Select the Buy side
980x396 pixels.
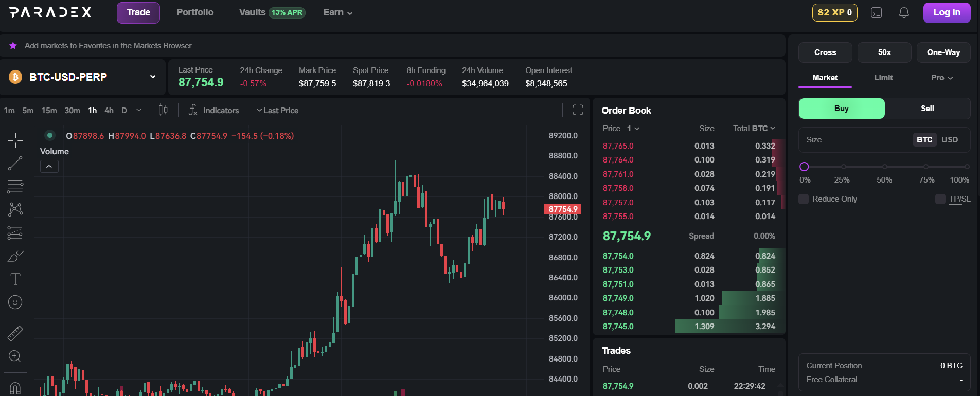pyautogui.click(x=842, y=109)
